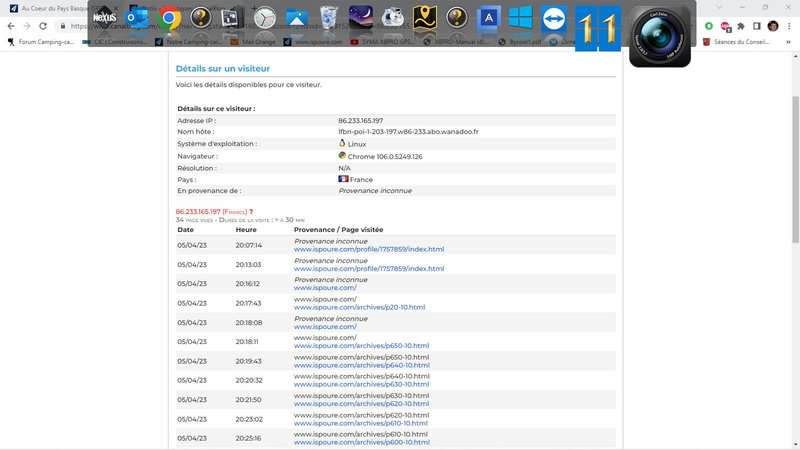Viewport: 800px width, 450px height.
Task: Open the Chrome tab search dropdown arrow
Action: point(719,8)
